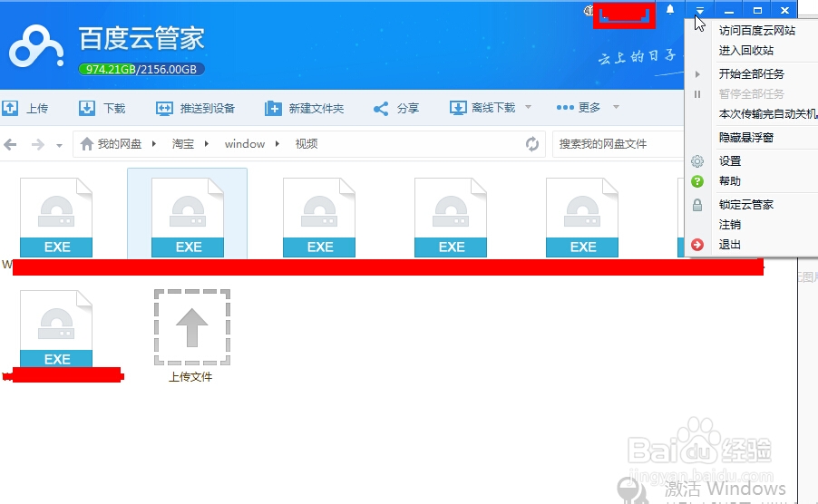Click the storage usage bar 974.21GB/2156.00GB
Image resolution: width=818 pixels, height=504 pixels.
pos(141,69)
